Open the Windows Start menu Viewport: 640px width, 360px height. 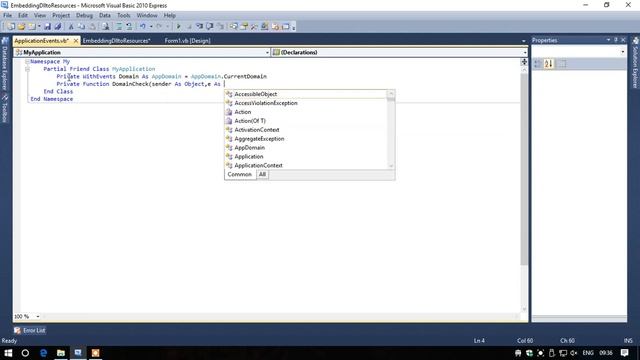click(x=8, y=353)
